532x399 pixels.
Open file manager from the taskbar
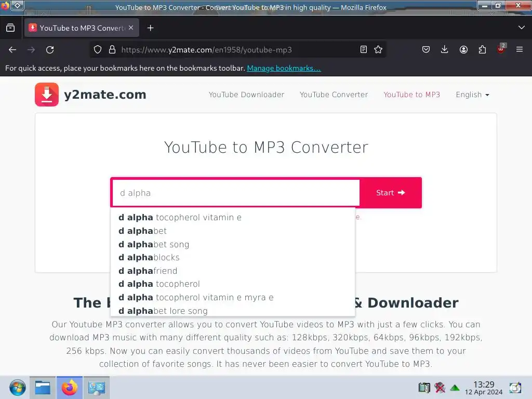coord(43,388)
